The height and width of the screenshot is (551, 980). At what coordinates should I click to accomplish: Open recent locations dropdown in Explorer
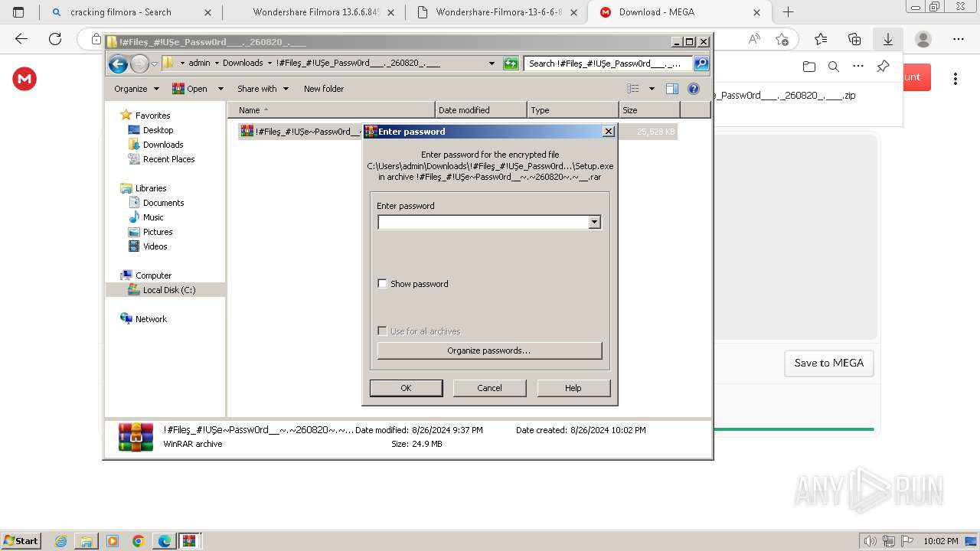pyautogui.click(x=154, y=64)
